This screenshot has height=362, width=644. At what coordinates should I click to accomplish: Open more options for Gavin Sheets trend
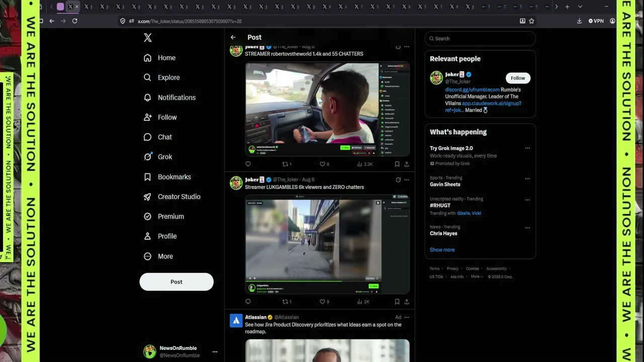tap(527, 178)
